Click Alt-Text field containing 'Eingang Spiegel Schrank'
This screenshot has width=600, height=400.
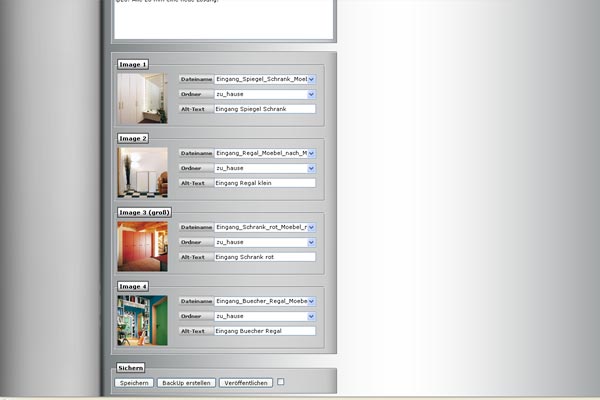click(x=264, y=109)
